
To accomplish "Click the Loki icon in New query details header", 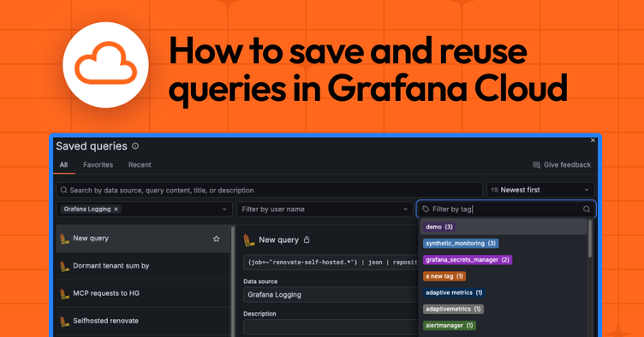I will (248, 240).
